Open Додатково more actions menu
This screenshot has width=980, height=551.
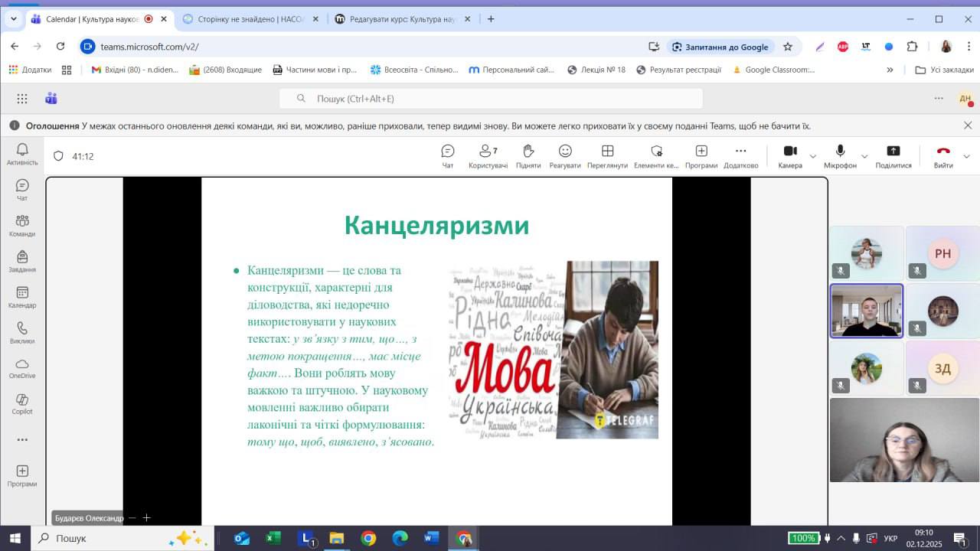point(740,155)
